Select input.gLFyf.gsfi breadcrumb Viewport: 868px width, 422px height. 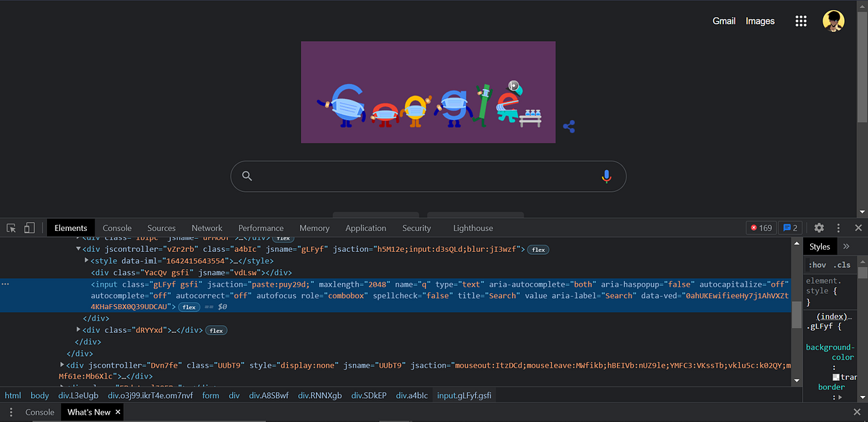coord(464,395)
